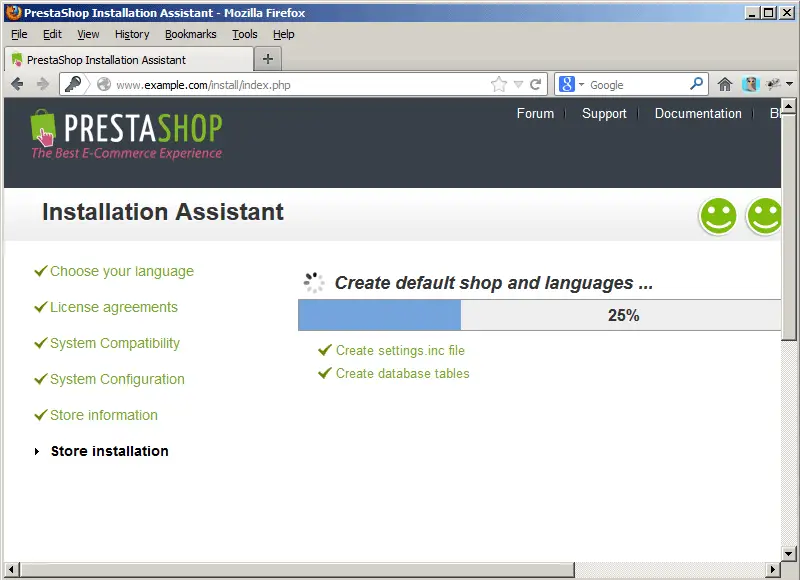800x580 pixels.
Task: Click the key icon in the address bar
Action: click(73, 84)
